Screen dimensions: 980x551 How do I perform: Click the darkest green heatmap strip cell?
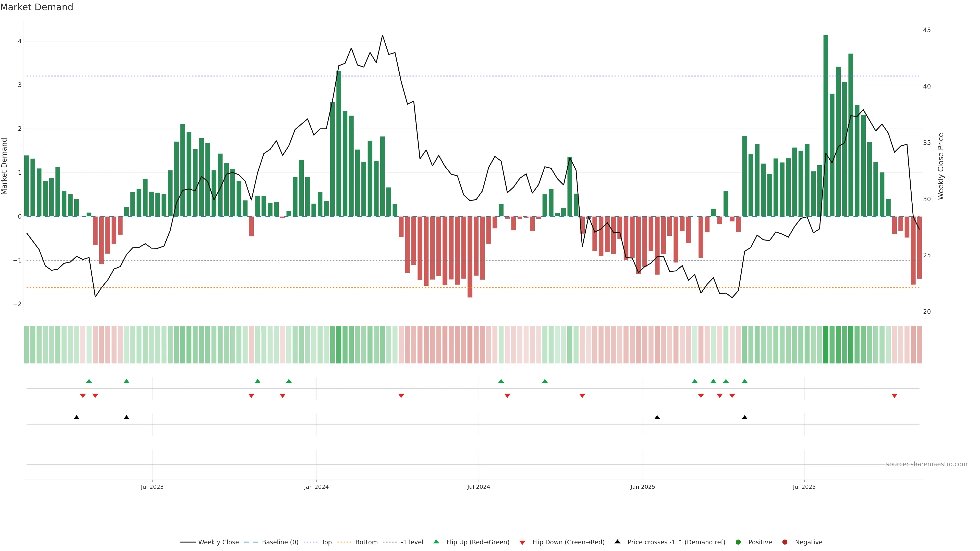click(826, 345)
